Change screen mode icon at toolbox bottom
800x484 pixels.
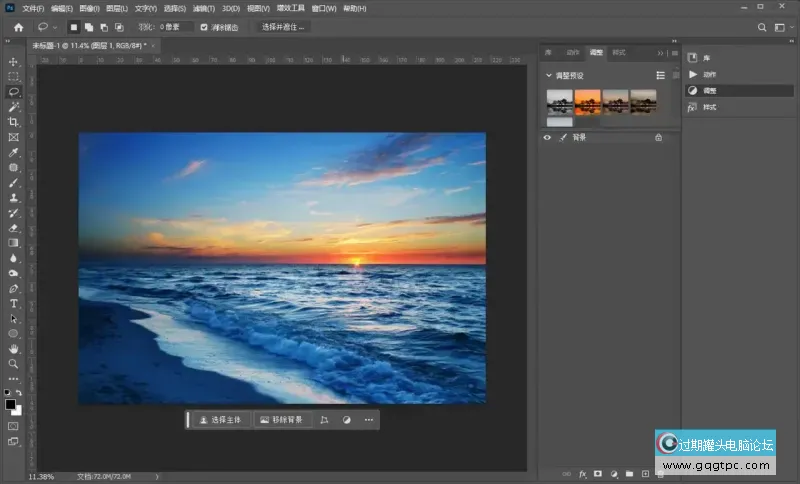tap(13, 441)
